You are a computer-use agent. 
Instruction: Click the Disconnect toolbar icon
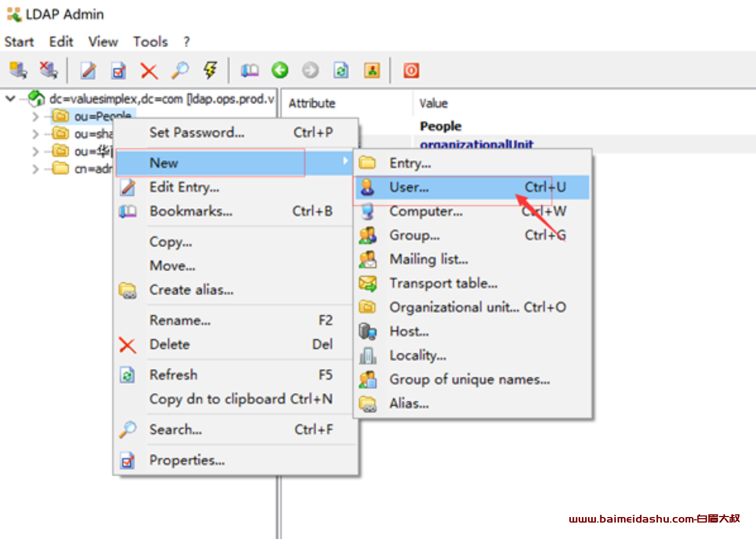48,70
